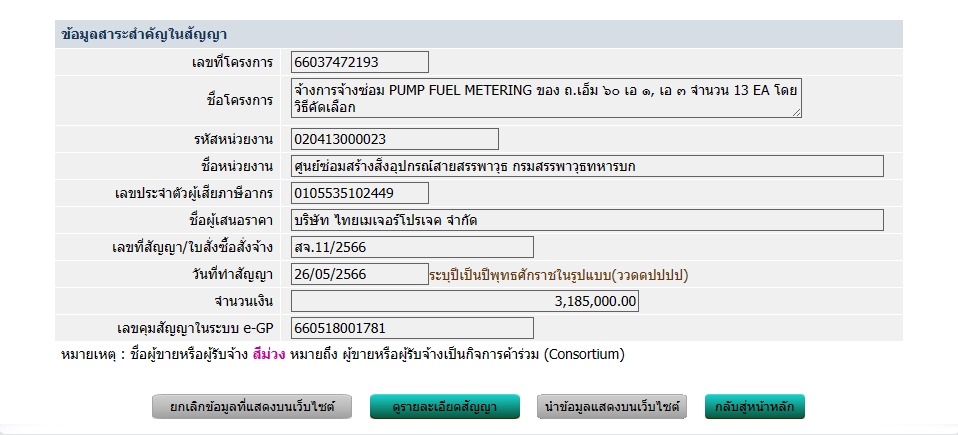Click the เลขที่โครงการ field containing 66037472193

tap(360, 63)
